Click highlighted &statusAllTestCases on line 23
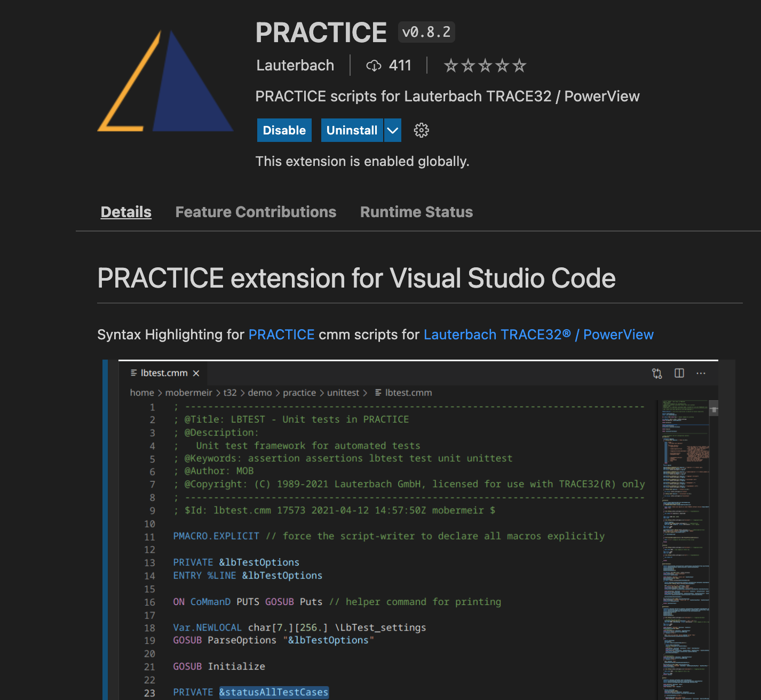This screenshot has height=700, width=761. (x=274, y=693)
